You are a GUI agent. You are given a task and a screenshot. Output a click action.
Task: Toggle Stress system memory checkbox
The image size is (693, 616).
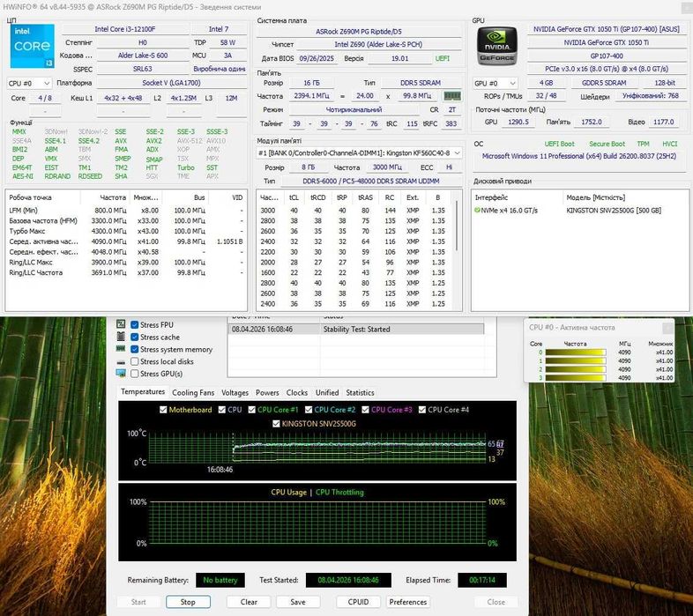coord(135,349)
